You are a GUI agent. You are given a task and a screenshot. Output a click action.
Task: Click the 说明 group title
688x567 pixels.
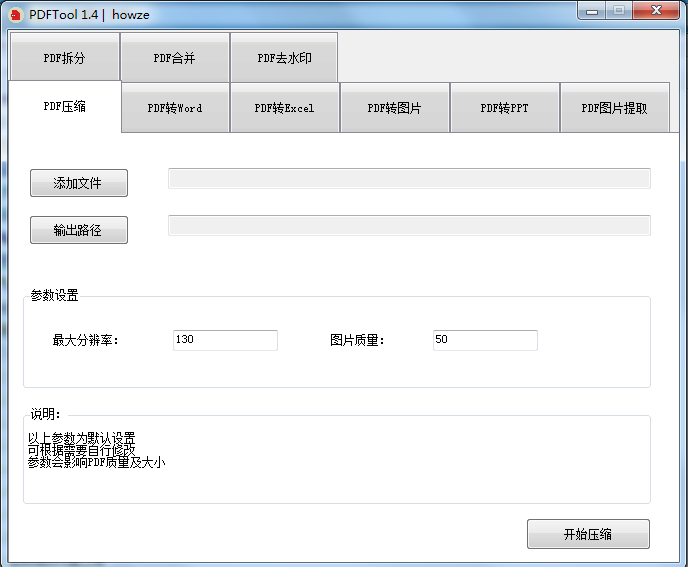[45, 414]
